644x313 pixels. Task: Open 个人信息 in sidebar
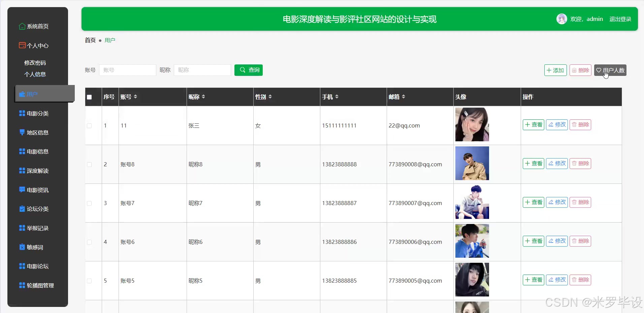(x=35, y=74)
